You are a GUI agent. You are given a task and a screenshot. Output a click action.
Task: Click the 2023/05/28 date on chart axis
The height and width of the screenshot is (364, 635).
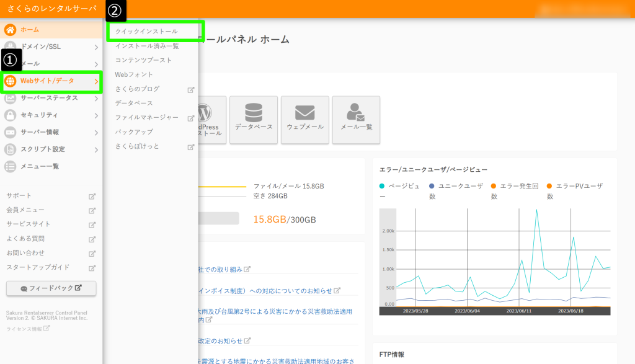point(415,311)
